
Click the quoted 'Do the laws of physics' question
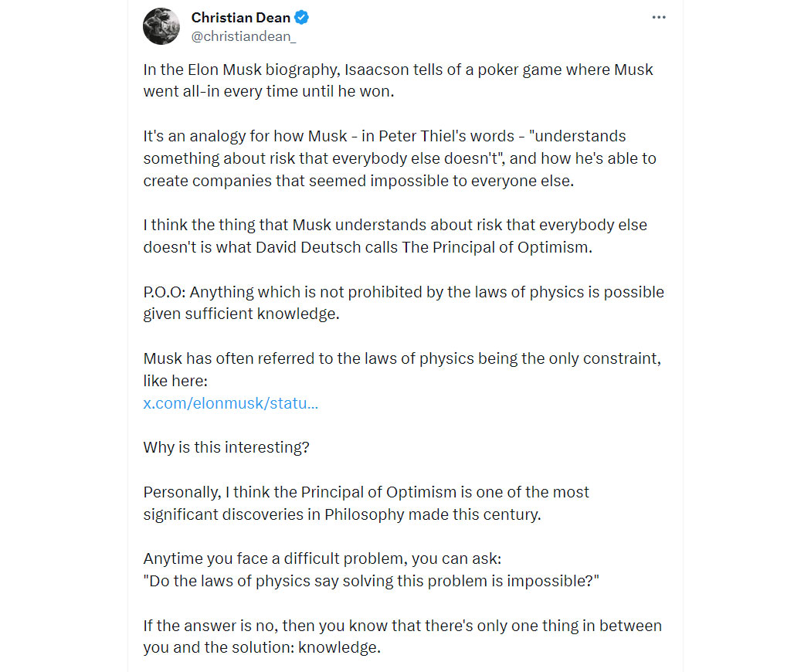(371, 581)
